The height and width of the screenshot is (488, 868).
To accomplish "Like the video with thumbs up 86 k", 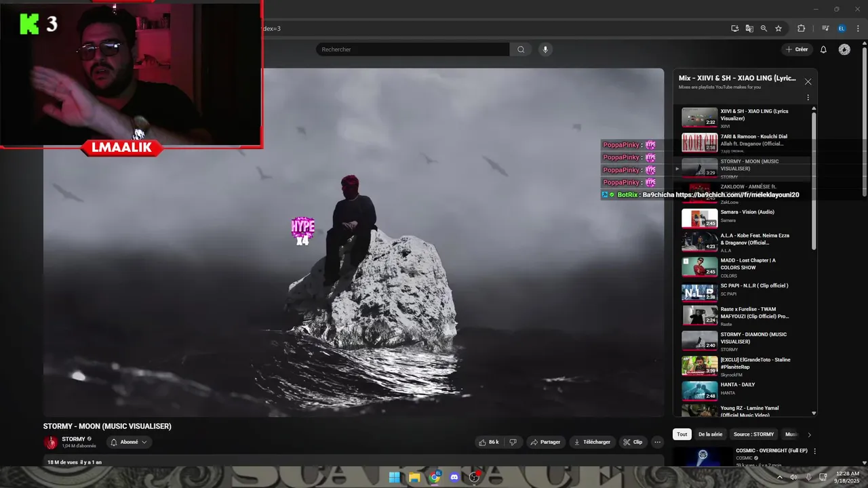I will [489, 442].
